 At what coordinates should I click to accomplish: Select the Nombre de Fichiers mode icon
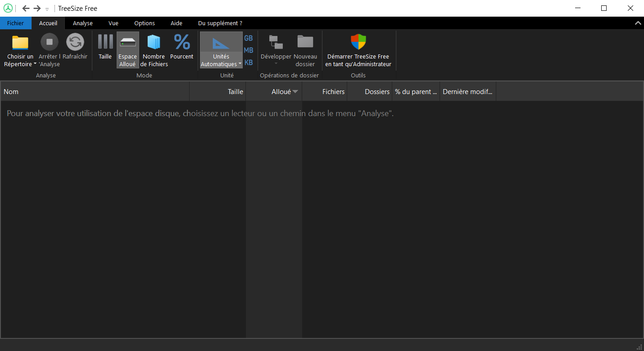[x=154, y=43]
